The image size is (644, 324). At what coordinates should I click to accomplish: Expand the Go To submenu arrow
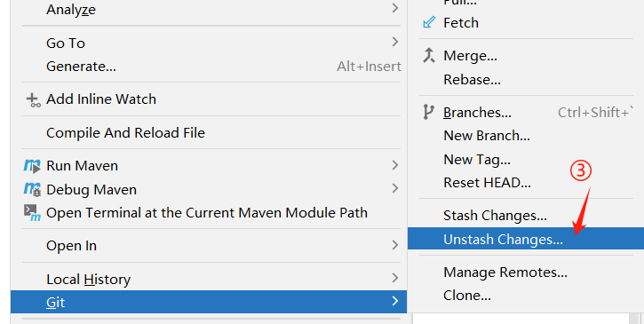click(x=395, y=42)
